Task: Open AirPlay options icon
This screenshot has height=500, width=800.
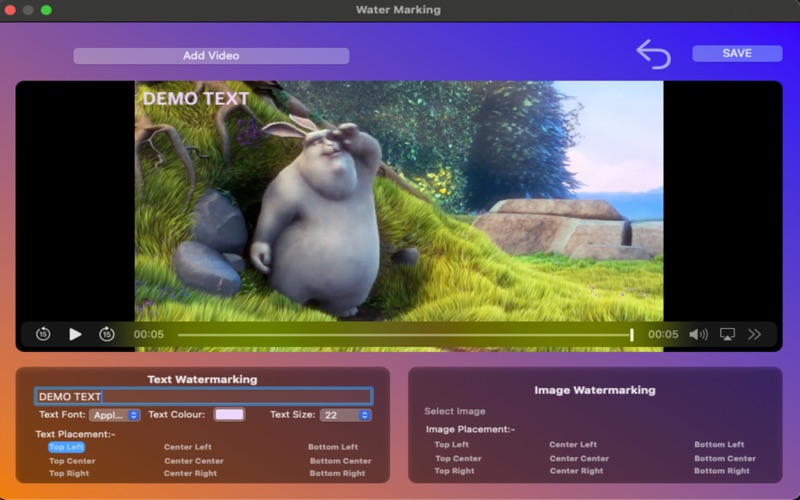Action: pos(727,334)
